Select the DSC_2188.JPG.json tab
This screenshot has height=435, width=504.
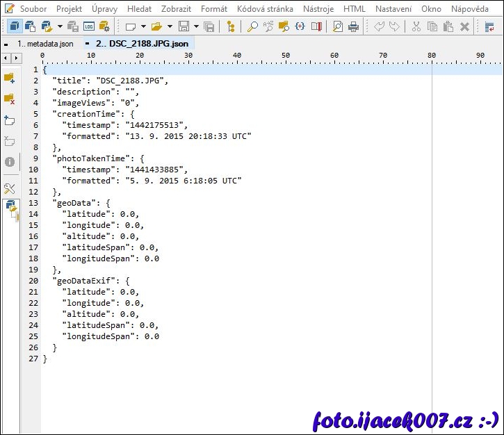(136, 44)
